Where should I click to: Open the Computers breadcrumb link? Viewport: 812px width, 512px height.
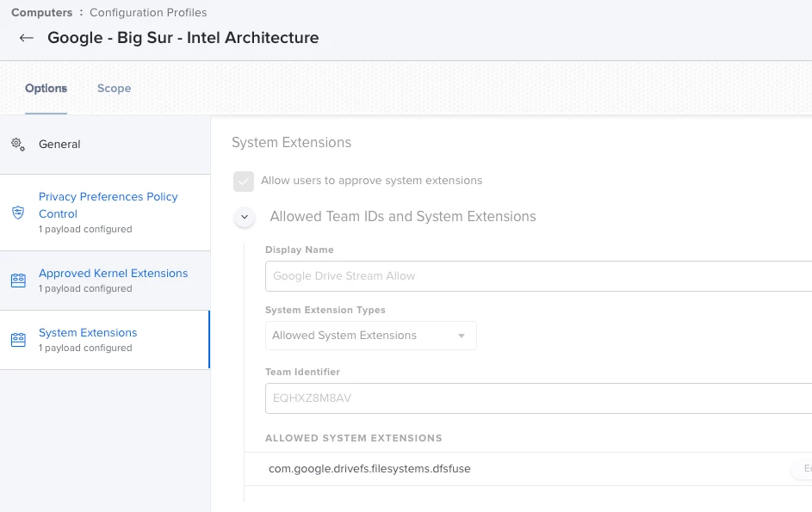pyautogui.click(x=41, y=13)
